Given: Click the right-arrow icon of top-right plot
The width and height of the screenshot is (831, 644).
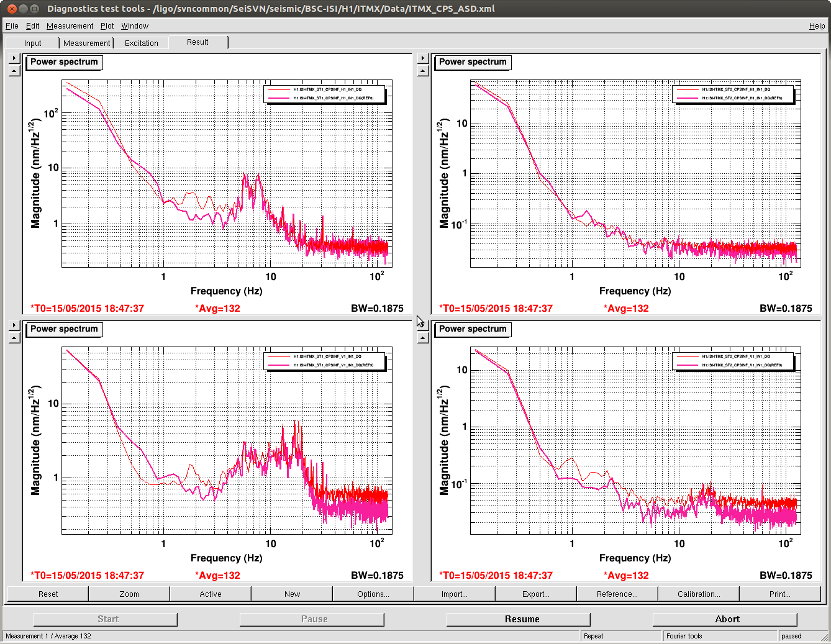Looking at the screenshot, I should coord(423,58).
